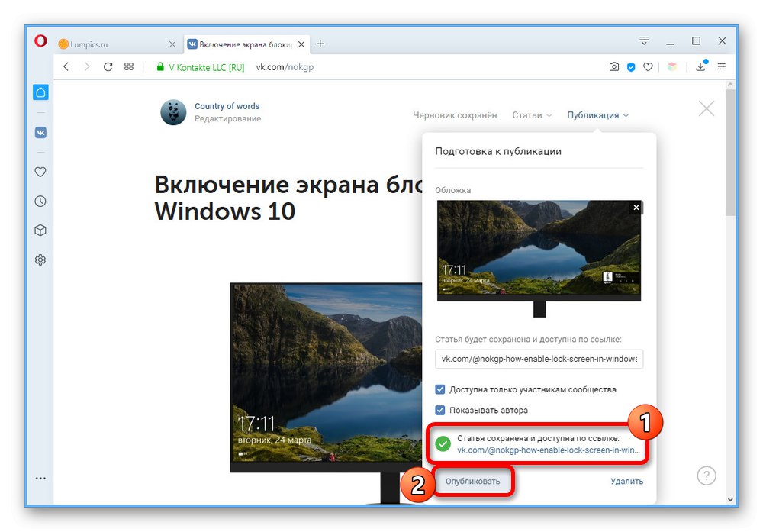Open Easy Setup sliders icon

(722, 66)
